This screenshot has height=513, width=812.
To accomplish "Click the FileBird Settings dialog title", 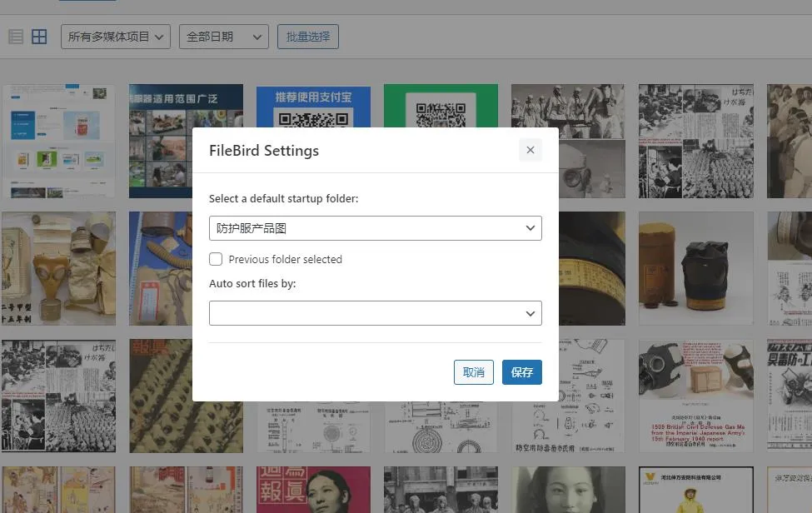I will [x=264, y=151].
